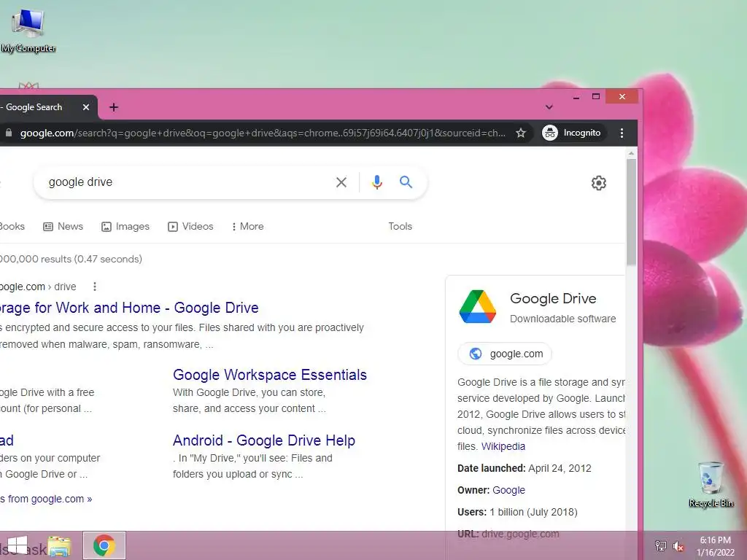This screenshot has height=560, width=747.
Task: Open Chrome three-dot menu
Action: pos(622,133)
